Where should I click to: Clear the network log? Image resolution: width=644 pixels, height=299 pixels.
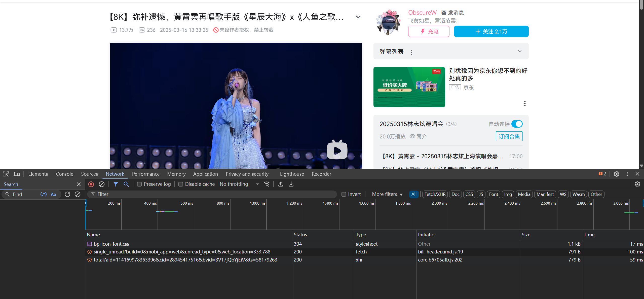point(101,184)
